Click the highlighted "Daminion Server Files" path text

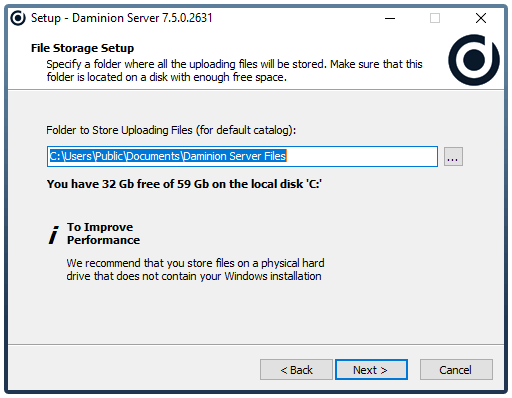click(x=235, y=156)
